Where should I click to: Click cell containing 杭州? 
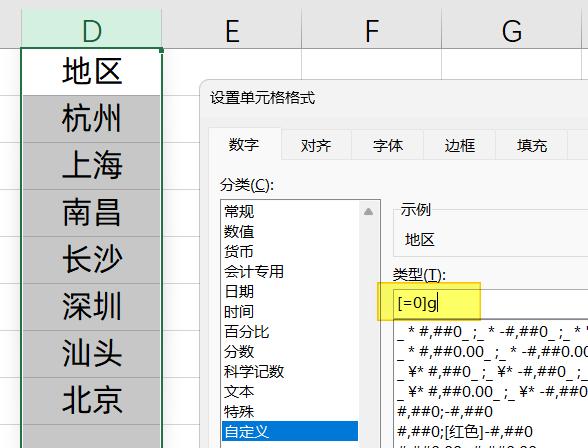coord(92,118)
